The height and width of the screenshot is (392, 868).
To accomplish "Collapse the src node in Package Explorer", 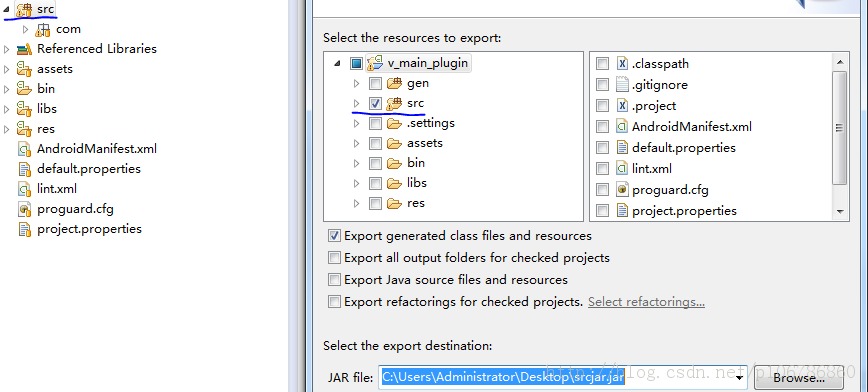I will click(x=6, y=9).
